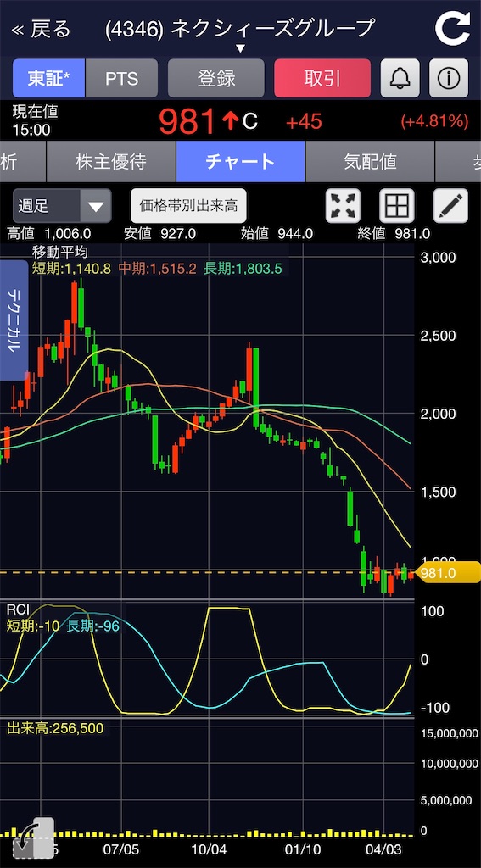
Task: Tap the red 取引 button
Action: point(322,79)
